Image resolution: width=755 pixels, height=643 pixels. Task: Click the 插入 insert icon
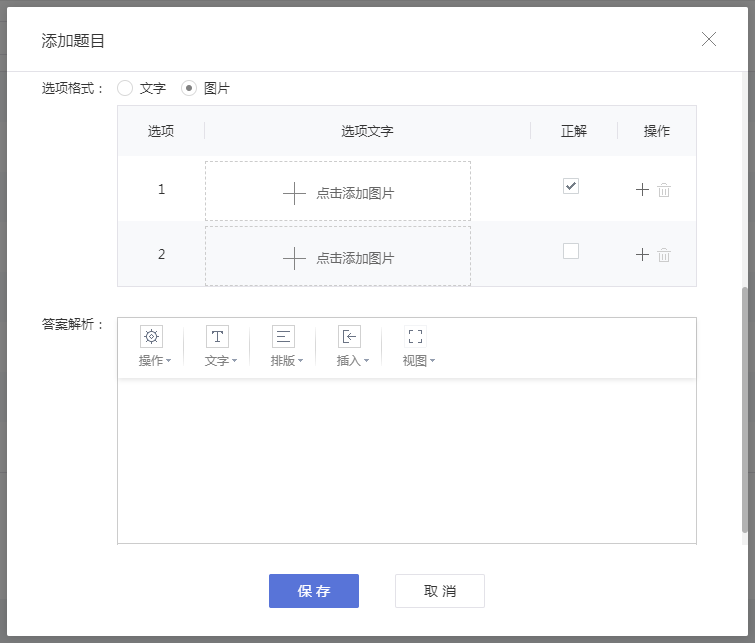pos(349,337)
